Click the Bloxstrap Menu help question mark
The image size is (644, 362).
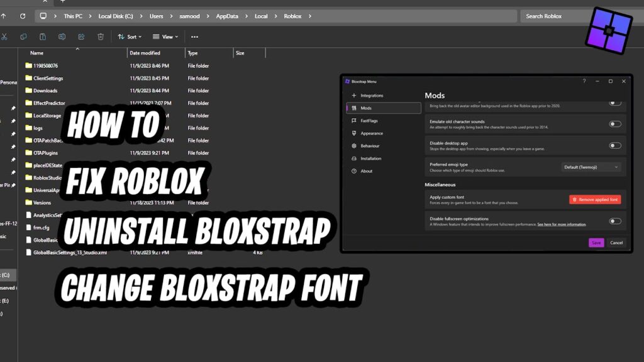[x=584, y=81]
